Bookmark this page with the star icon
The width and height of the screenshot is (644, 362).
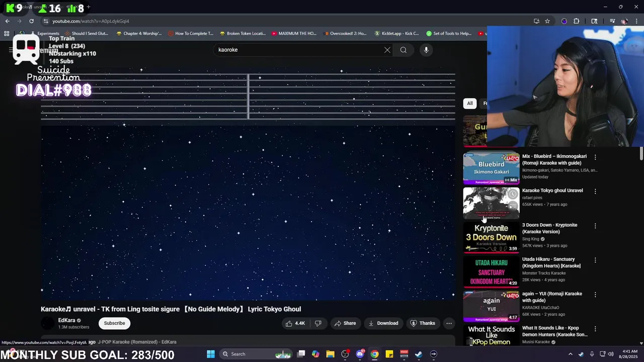coord(547,21)
